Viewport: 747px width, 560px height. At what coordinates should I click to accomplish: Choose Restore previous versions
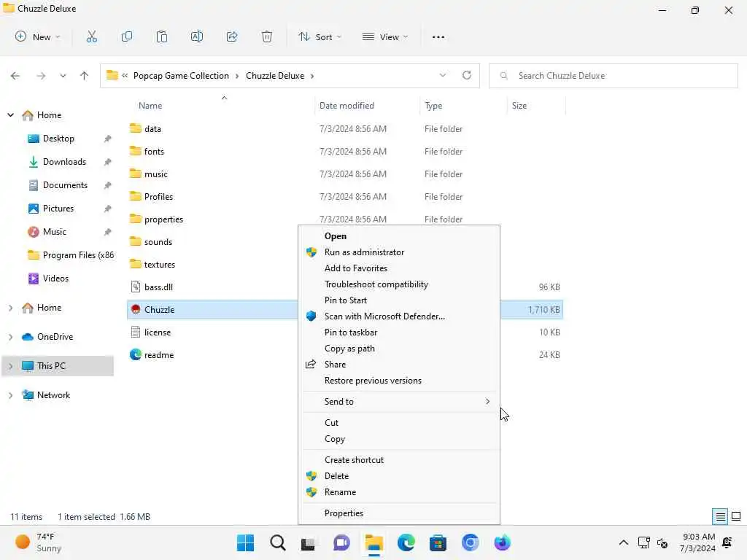coord(399,381)
